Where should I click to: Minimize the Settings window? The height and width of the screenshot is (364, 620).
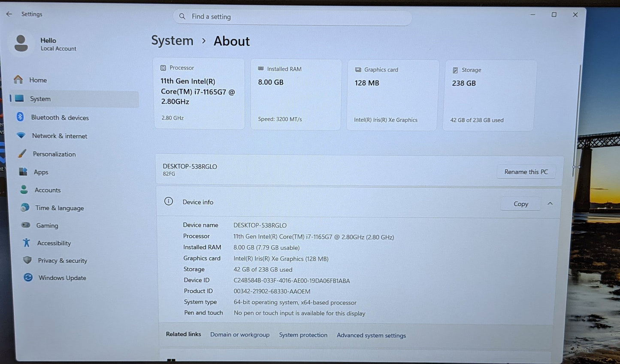click(x=532, y=15)
